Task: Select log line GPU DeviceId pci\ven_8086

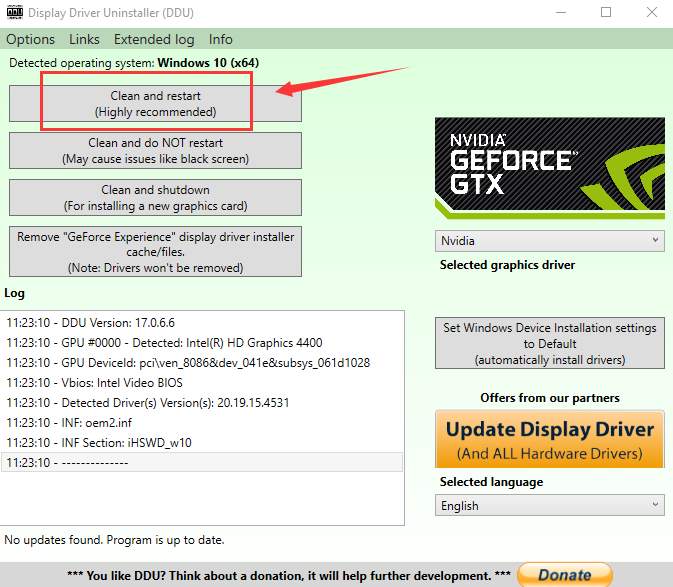Action: point(202,363)
